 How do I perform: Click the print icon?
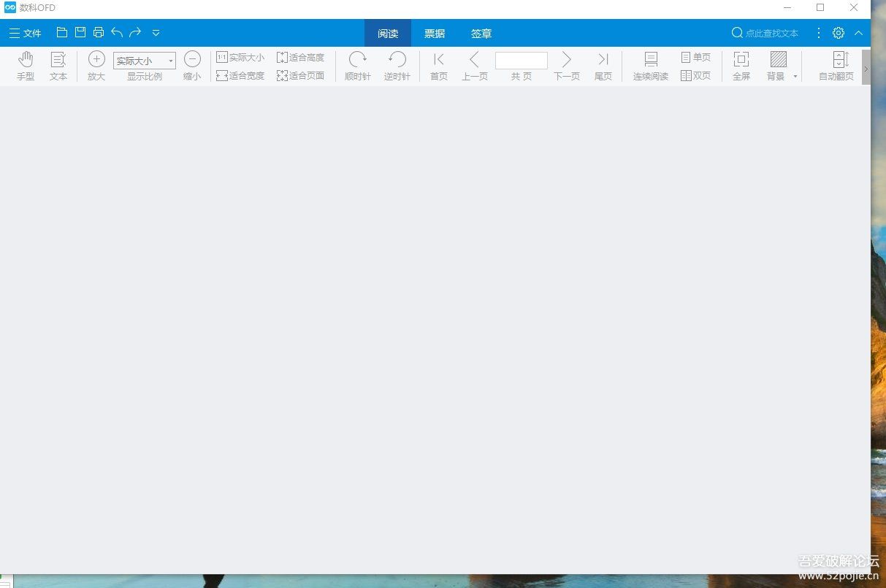(x=99, y=33)
